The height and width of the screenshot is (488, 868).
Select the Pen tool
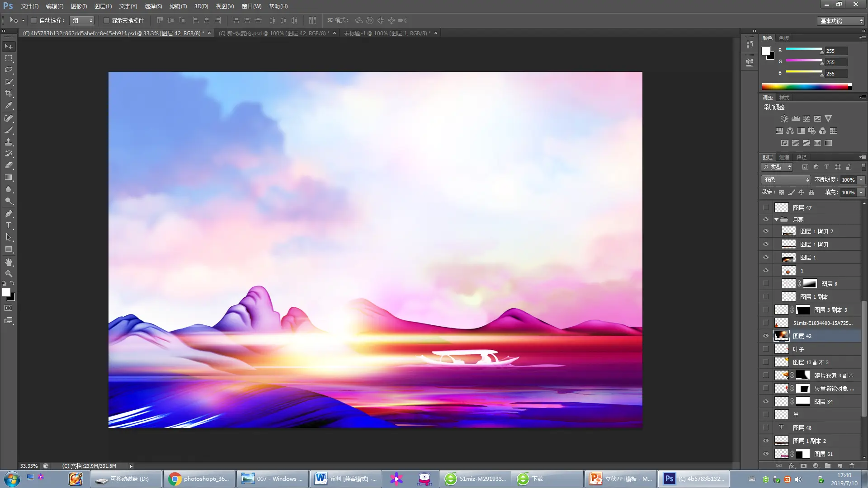[9, 214]
